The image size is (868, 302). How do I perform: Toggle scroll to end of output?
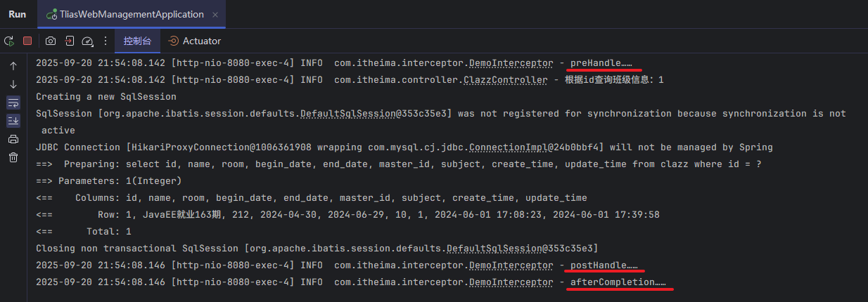point(13,121)
